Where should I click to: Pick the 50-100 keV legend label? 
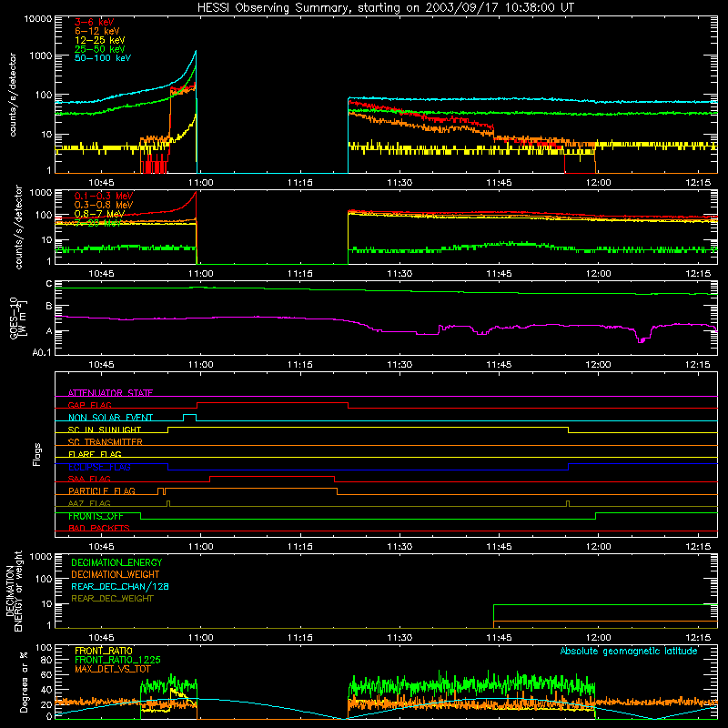click(103, 58)
